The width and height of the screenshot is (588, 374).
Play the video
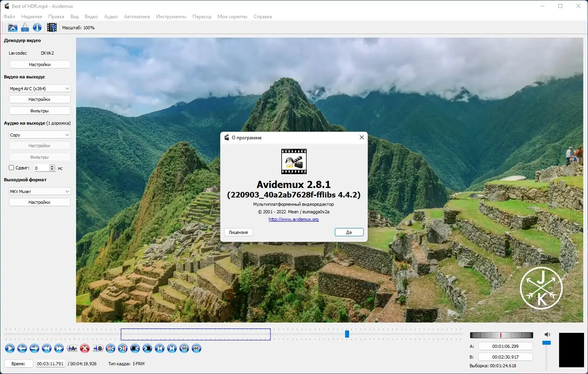point(10,349)
